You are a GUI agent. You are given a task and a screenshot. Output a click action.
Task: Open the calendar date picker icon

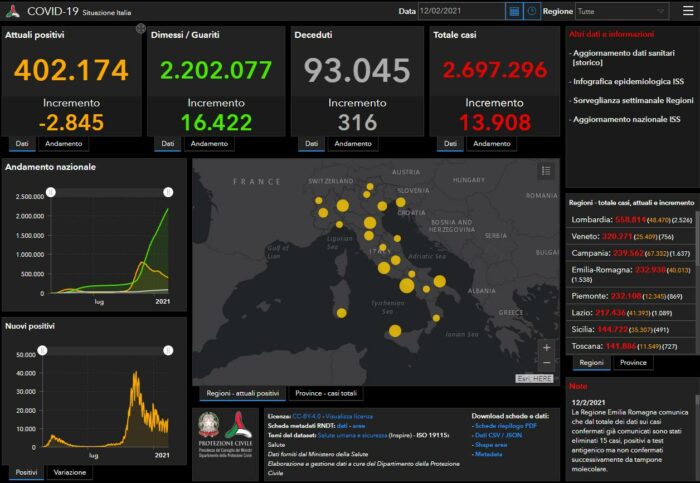pos(514,11)
